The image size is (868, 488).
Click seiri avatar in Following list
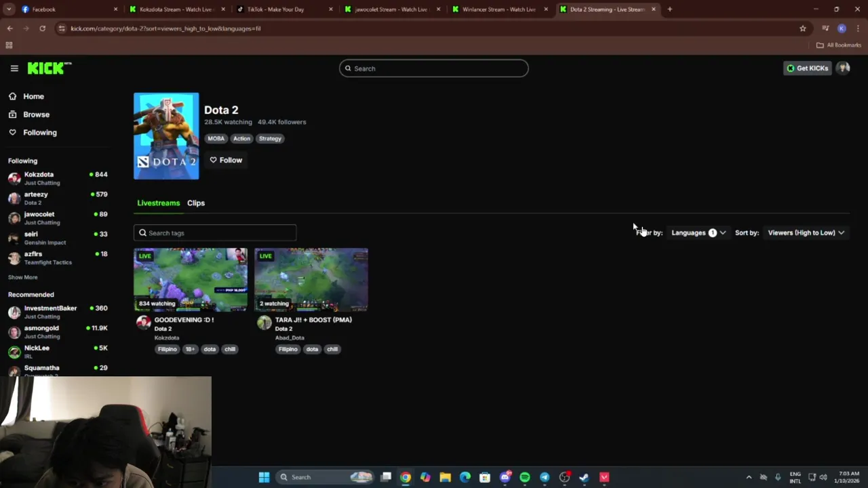(14, 238)
